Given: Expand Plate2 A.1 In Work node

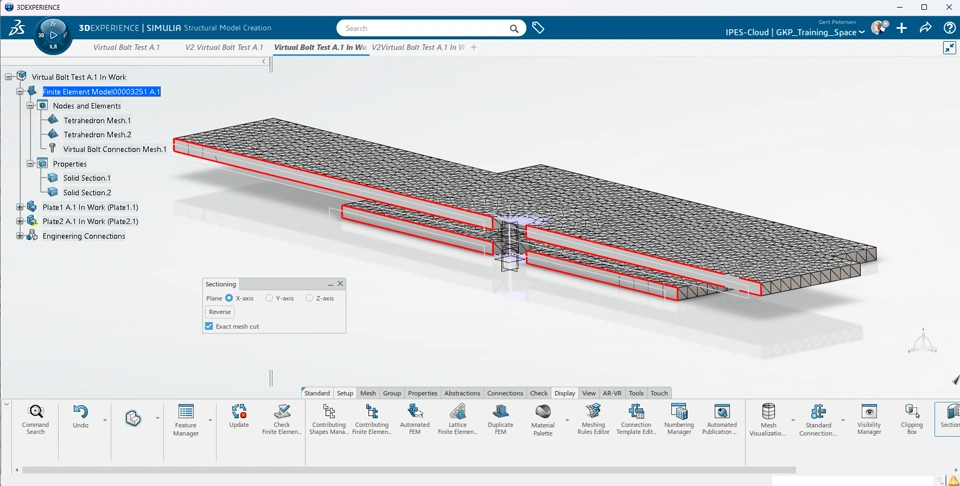Looking at the screenshot, I should pos(20,221).
